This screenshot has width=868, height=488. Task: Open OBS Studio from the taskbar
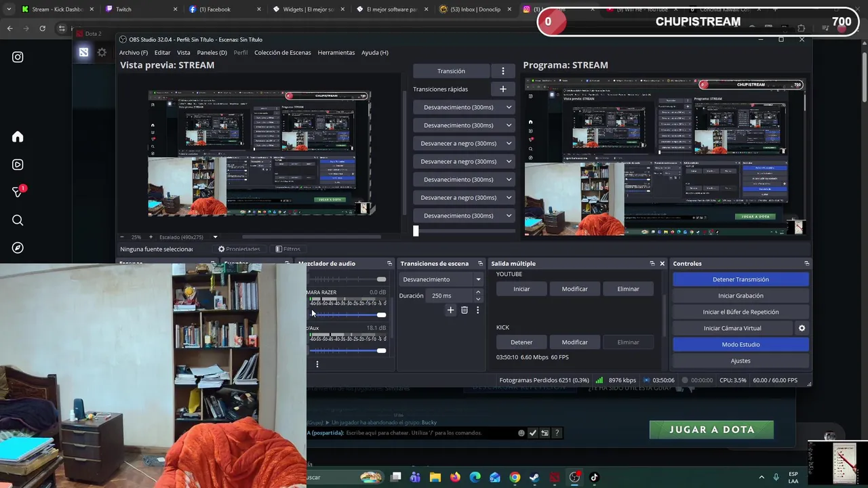click(574, 477)
